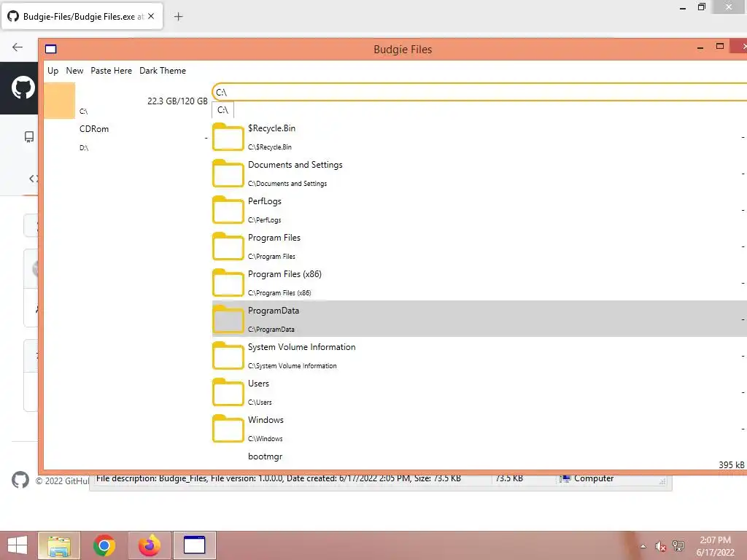
Task: Open the Windows folder icon
Action: [228, 429]
